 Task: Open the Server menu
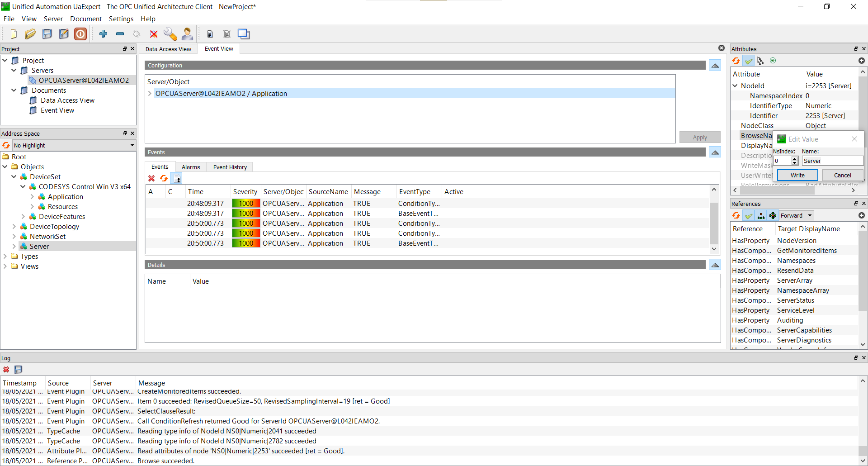pos(53,19)
